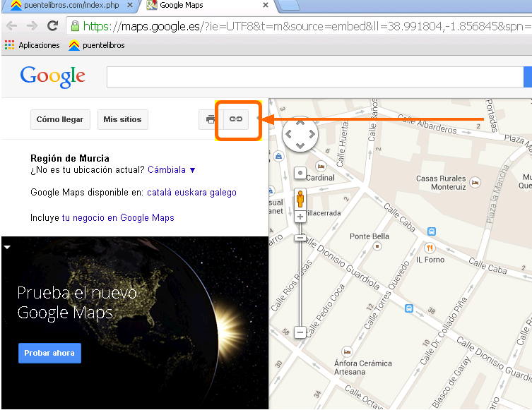Screen dimensions: 532x410
Task: Close the puentelibros.com tab
Action: point(129,5)
